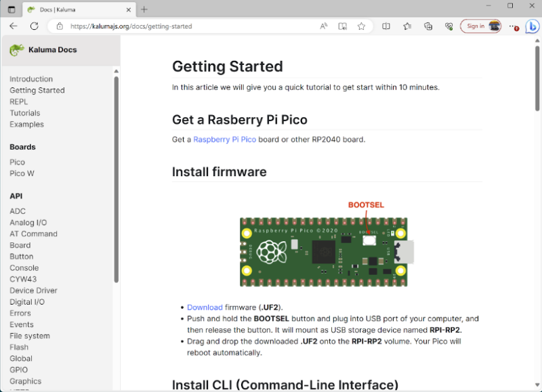The image size is (542, 392).
Task: Open the Favorites list icon
Action: (x=405, y=26)
